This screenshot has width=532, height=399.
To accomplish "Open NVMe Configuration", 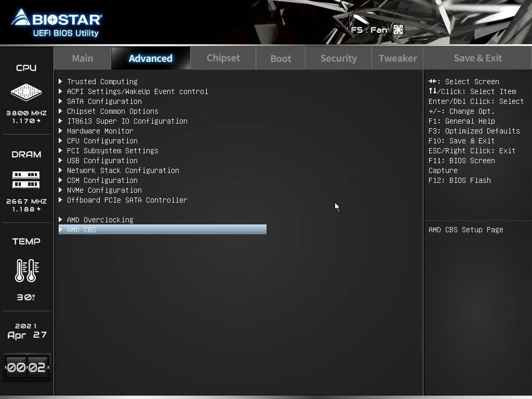I will click(x=104, y=190).
